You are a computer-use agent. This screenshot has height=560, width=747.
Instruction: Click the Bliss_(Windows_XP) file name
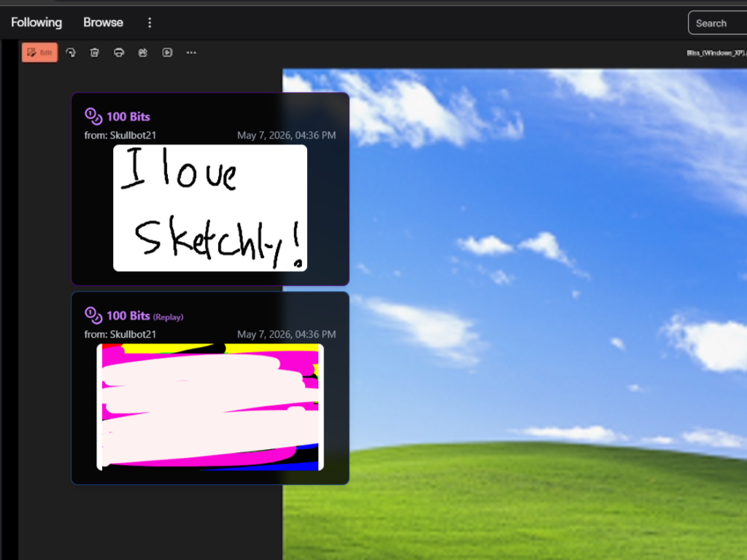tap(716, 52)
